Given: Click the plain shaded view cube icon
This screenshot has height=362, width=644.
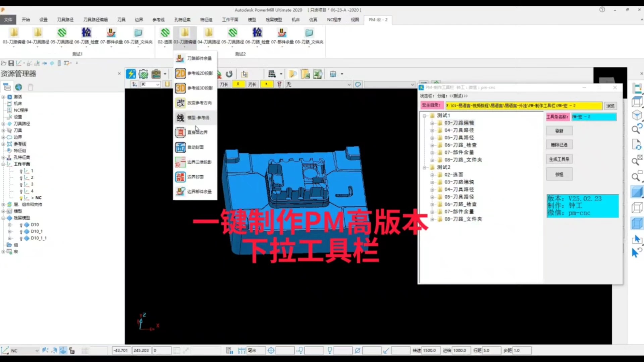Looking at the screenshot, I should (x=637, y=192).
